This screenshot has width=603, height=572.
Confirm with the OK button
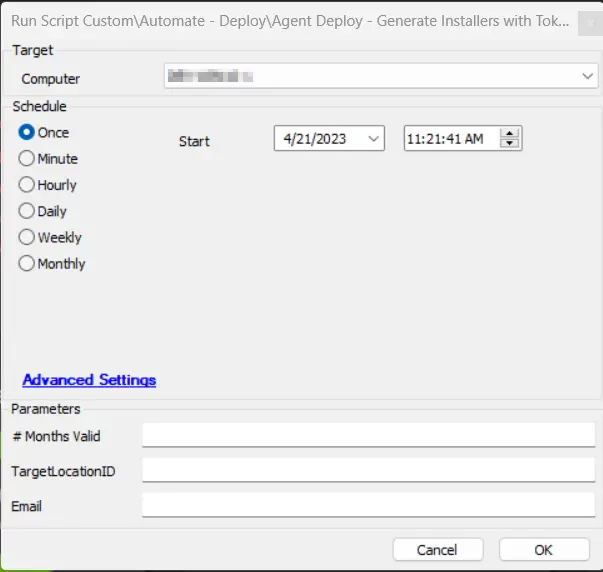544,549
